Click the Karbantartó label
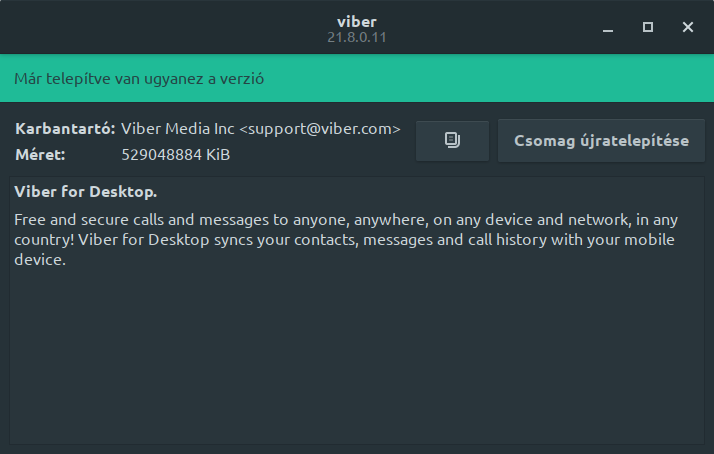Image resolution: width=714 pixels, height=454 pixels. (x=65, y=129)
